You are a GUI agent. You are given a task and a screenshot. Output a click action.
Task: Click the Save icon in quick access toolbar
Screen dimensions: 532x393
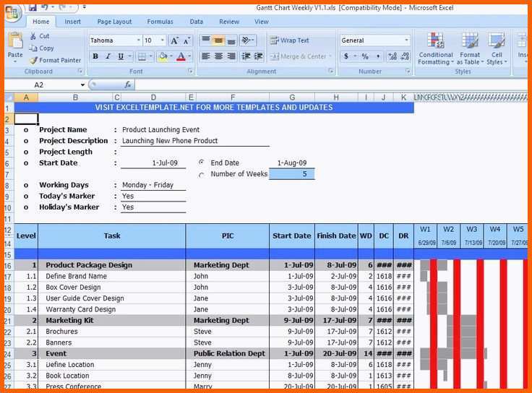click(x=31, y=7)
